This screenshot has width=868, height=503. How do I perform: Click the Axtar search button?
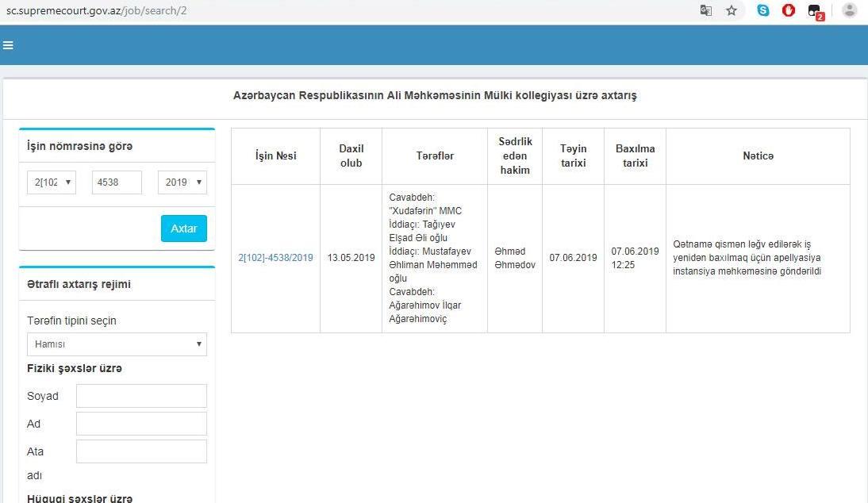[184, 228]
